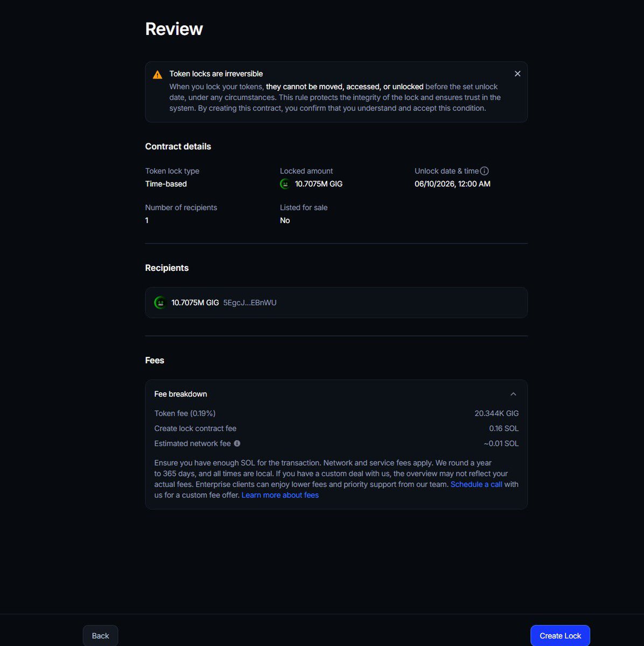Select recipient address 5EgcJ...EBnWU
Image resolution: width=644 pixels, height=646 pixels.
250,303
